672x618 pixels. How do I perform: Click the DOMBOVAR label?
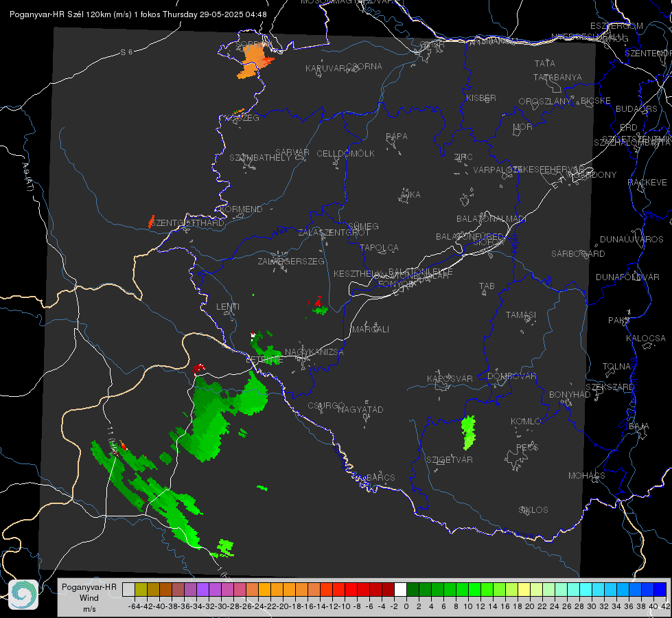[511, 376]
